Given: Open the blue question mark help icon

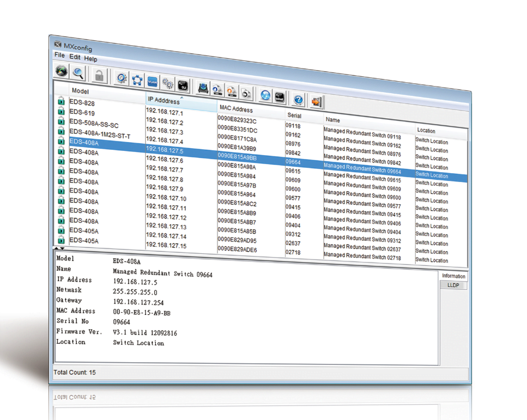Looking at the screenshot, I should click(298, 100).
